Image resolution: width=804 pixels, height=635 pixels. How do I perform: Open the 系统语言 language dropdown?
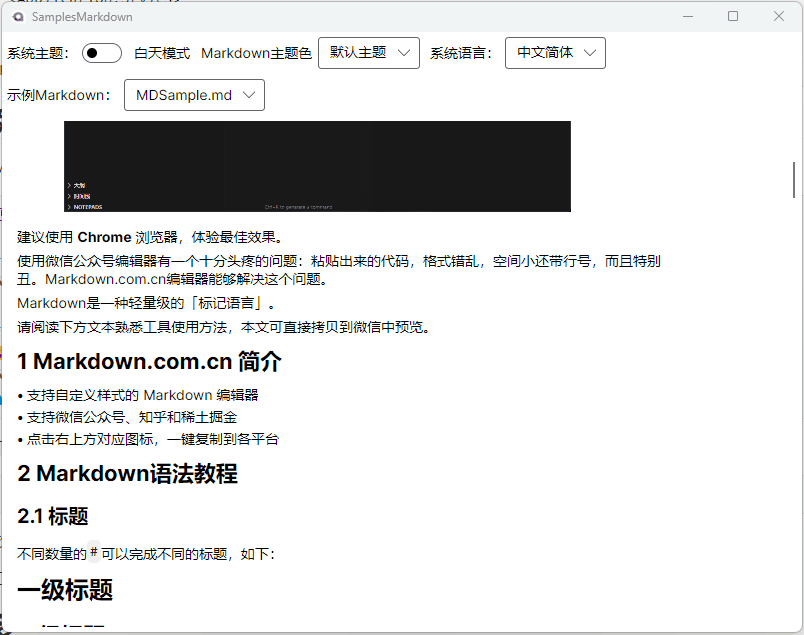[x=555, y=52]
